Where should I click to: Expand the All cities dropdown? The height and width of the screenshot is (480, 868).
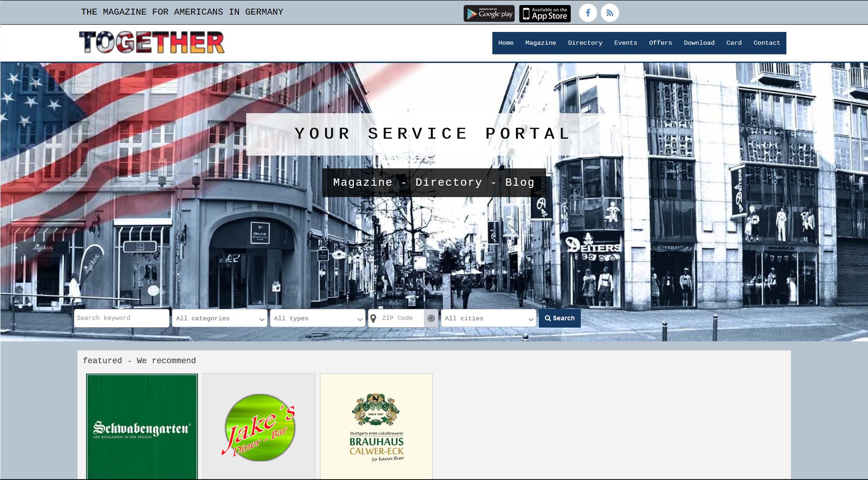[x=488, y=318]
